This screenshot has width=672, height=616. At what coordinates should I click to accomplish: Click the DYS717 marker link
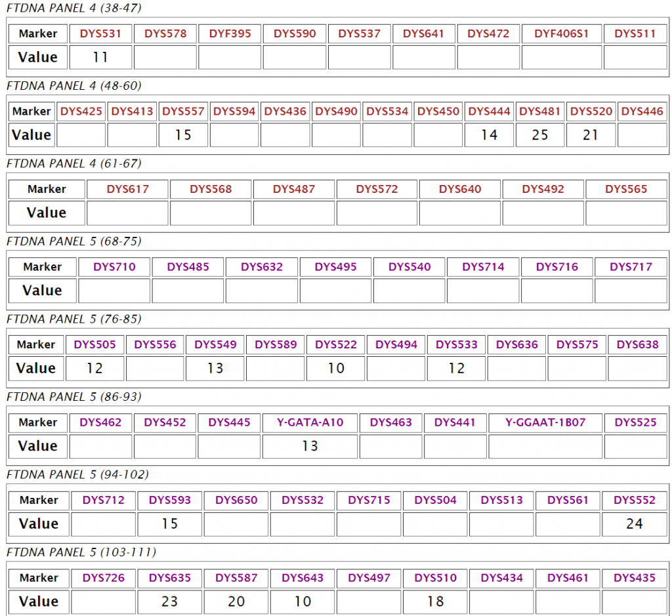[631, 267]
